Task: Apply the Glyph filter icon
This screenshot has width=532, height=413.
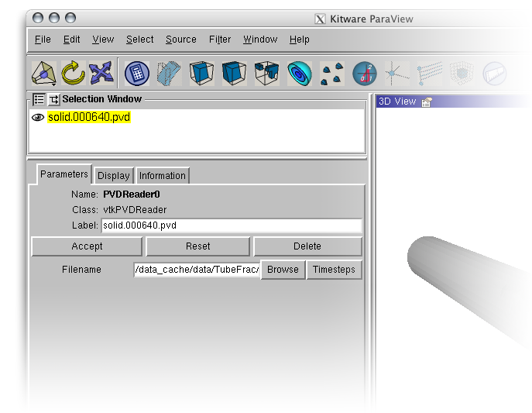Action: [x=331, y=74]
